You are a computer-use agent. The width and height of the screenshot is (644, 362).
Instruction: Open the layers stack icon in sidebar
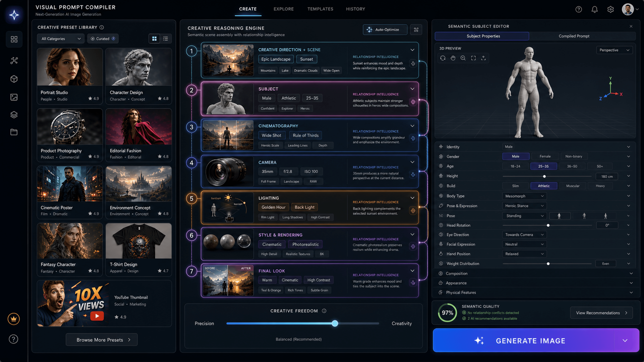pos(14,115)
